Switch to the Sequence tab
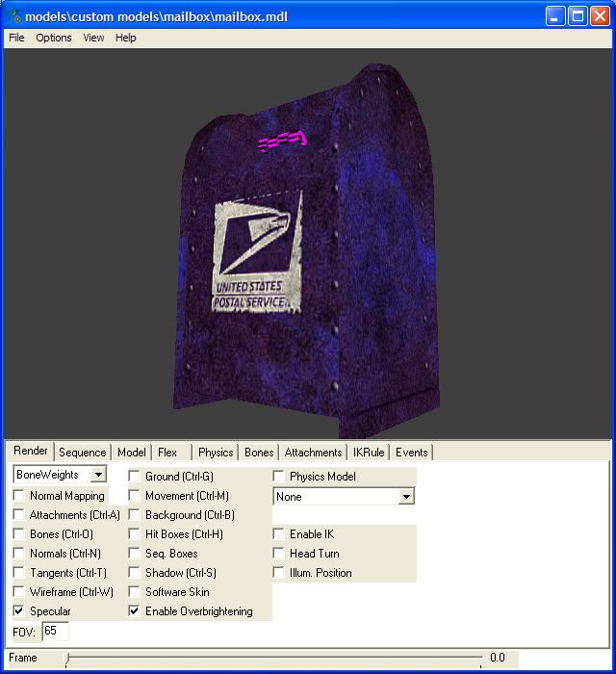 tap(83, 453)
